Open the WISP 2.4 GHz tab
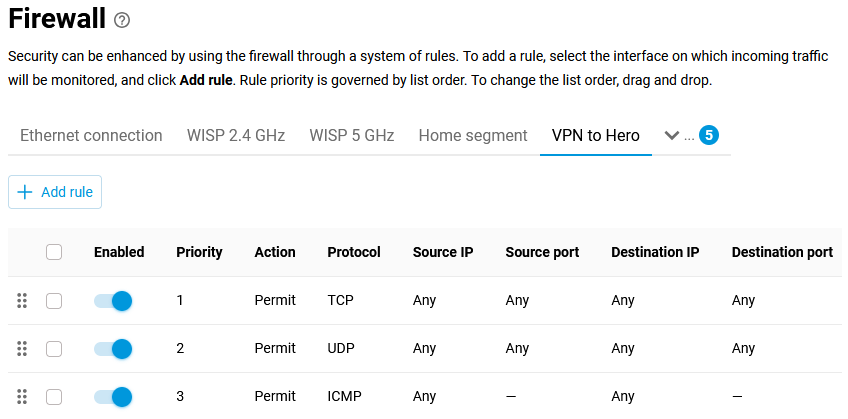848x419 pixels. (x=236, y=135)
